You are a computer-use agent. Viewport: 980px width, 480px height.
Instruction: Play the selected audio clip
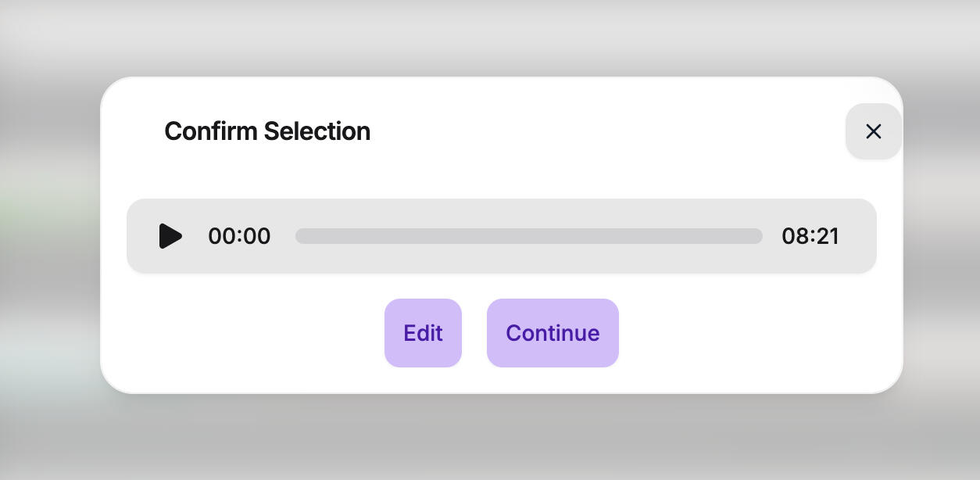170,236
